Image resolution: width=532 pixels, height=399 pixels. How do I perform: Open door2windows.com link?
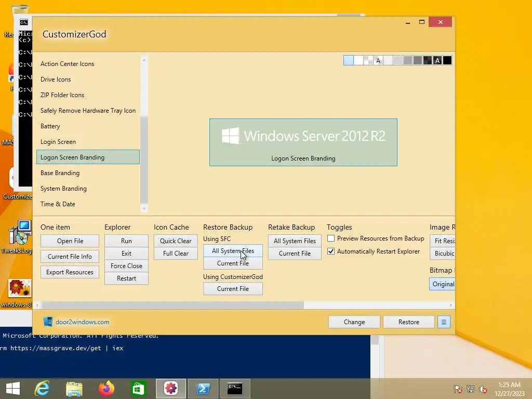click(x=83, y=322)
